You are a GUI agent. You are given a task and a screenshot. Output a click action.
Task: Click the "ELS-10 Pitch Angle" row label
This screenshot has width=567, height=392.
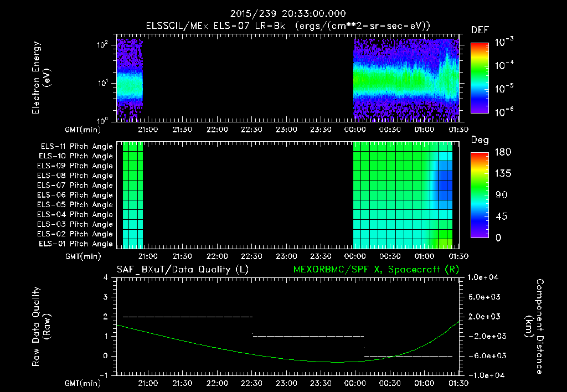tap(75, 156)
